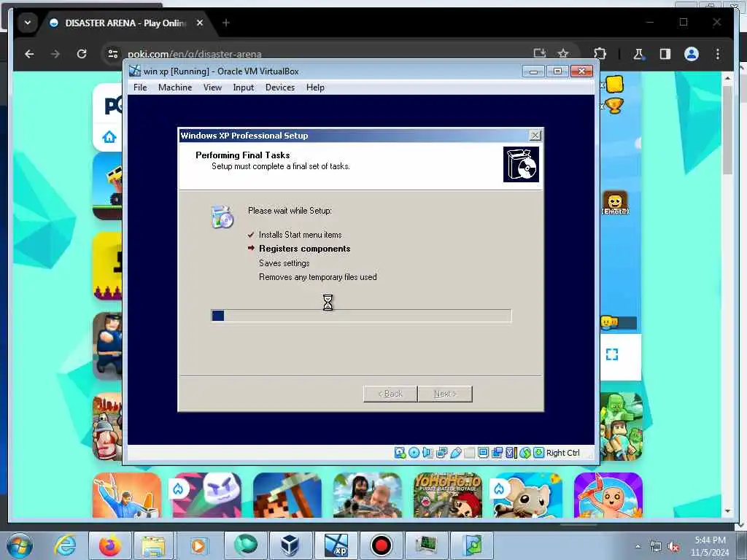747x560 pixels.
Task: Open the YoHoHo.io game thumbnail
Action: pos(447,495)
